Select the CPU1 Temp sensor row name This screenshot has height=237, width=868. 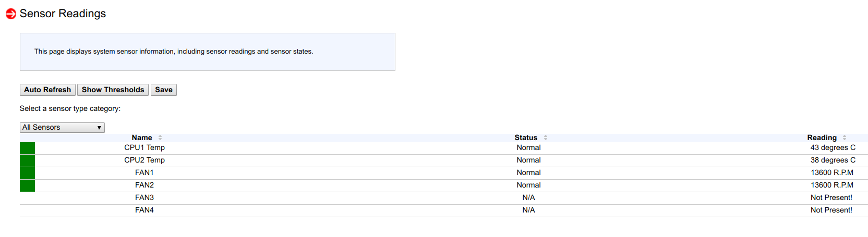[144, 148]
